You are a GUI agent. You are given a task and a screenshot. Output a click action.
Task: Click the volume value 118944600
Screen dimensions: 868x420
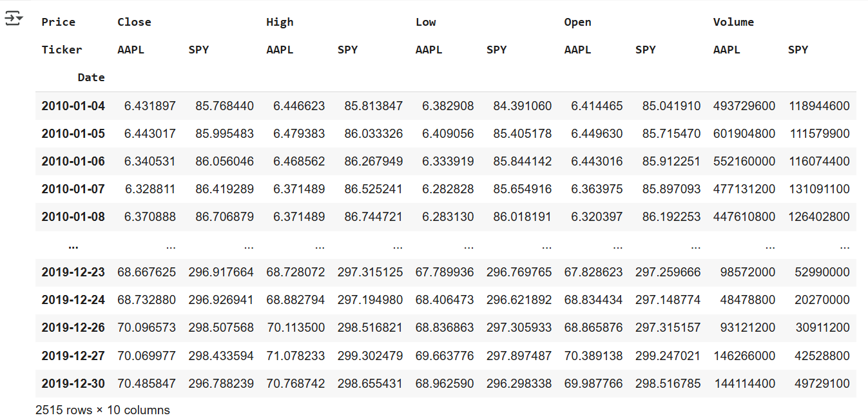click(819, 106)
